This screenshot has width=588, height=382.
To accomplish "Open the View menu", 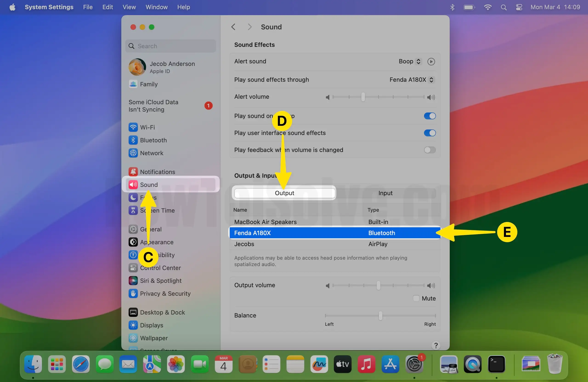I will (129, 7).
